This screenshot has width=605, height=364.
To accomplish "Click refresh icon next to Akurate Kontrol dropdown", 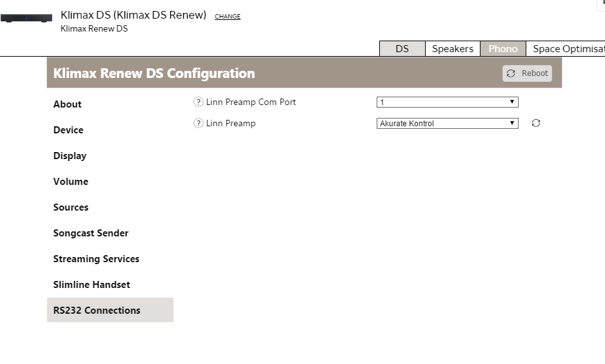I will pyautogui.click(x=536, y=123).
